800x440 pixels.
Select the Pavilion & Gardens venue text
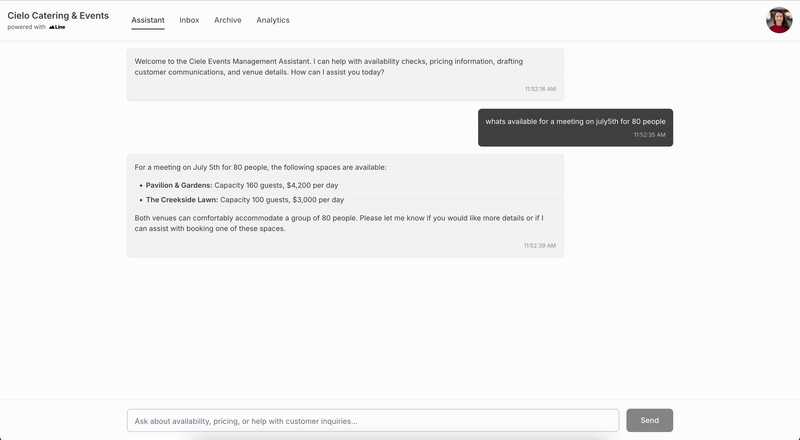179,185
